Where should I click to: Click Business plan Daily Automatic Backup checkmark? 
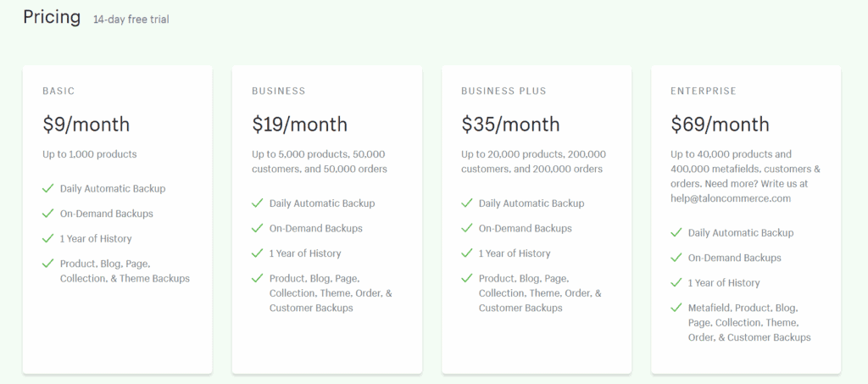click(x=257, y=203)
